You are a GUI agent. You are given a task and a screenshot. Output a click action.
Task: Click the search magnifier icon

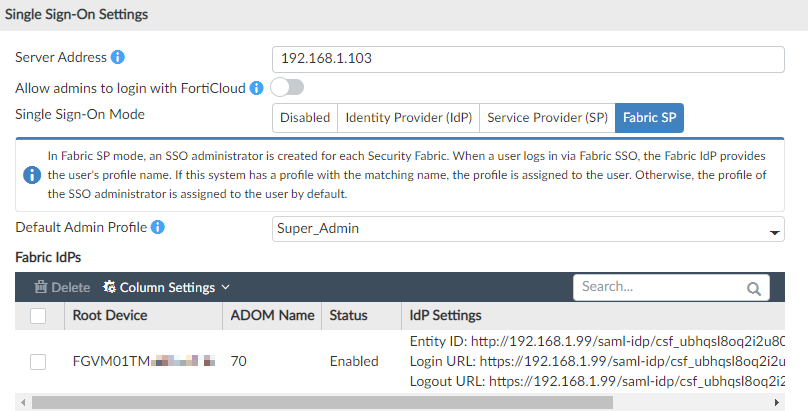coord(752,288)
